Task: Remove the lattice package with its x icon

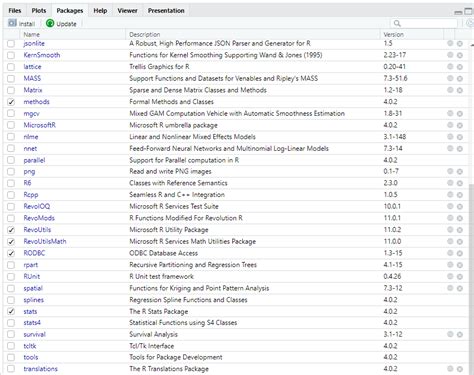Action: point(460,67)
